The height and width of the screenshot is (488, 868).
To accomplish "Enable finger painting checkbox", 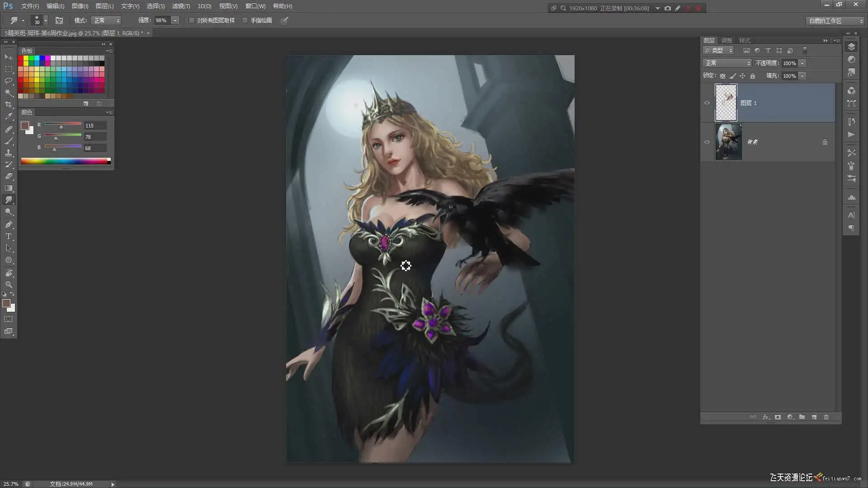I will pyautogui.click(x=245, y=20).
